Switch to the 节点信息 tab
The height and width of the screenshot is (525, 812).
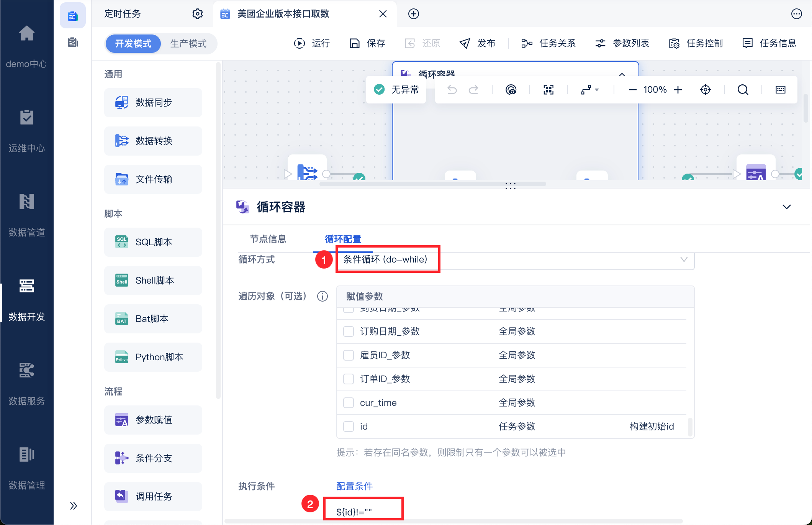pyautogui.click(x=268, y=239)
